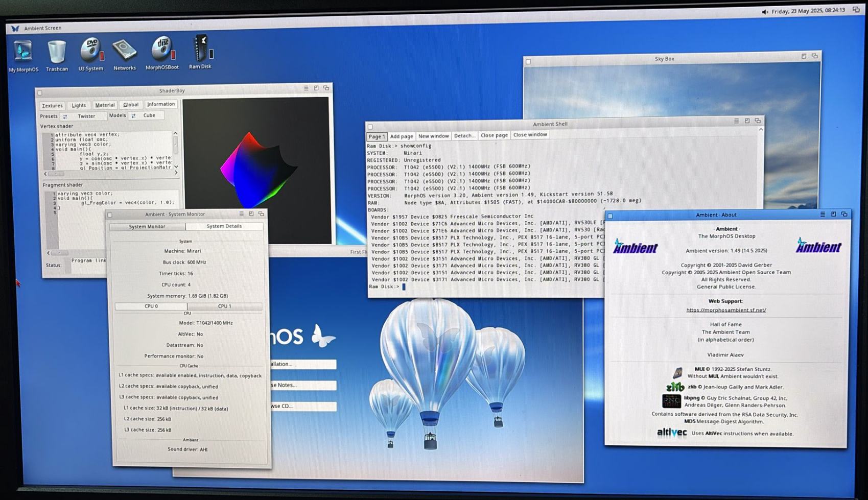
Task: Click the ShaderBoy window zoom gadget
Action: 316,88
